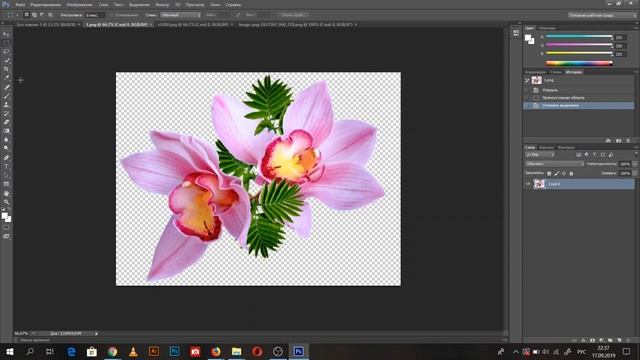Select the Lasso tool
The width and height of the screenshot is (640, 360).
pos(6,52)
